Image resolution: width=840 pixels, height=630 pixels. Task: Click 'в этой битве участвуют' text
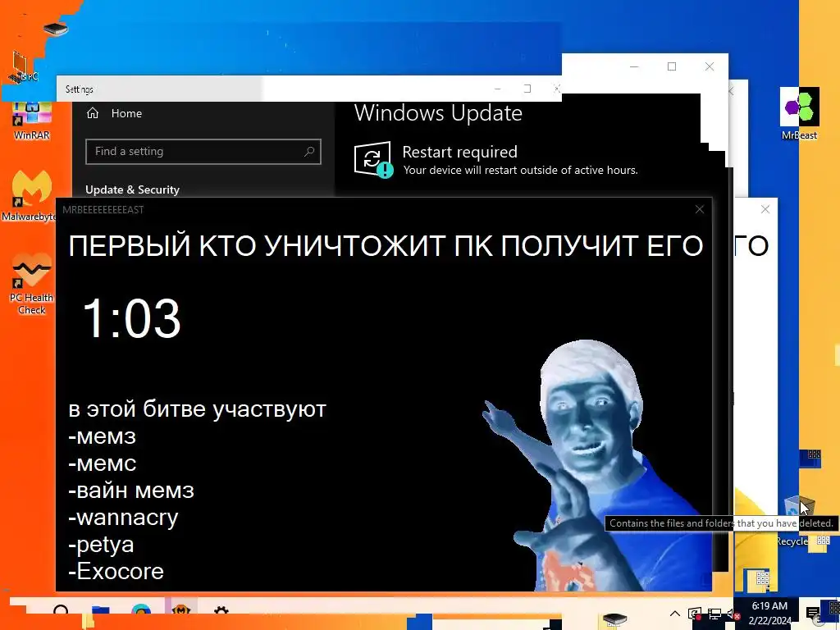(197, 409)
